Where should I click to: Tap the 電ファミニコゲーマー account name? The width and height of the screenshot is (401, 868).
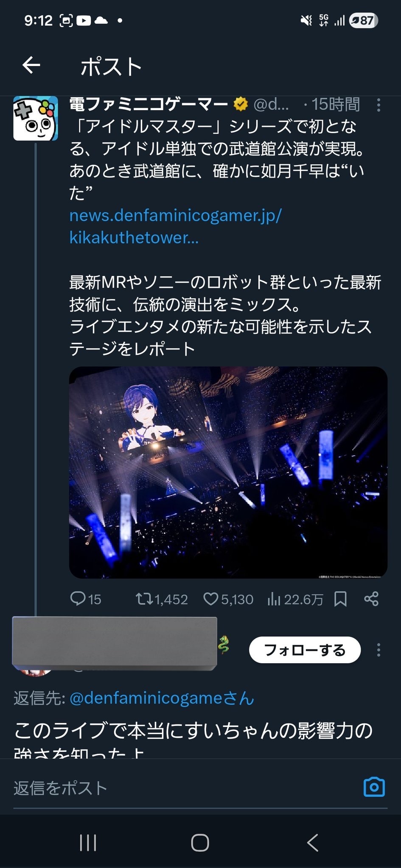pos(149,104)
